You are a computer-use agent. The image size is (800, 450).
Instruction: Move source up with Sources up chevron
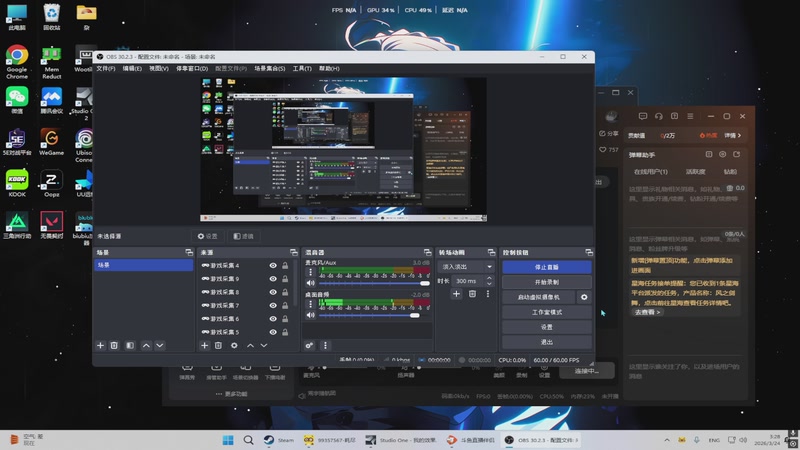(x=250, y=345)
